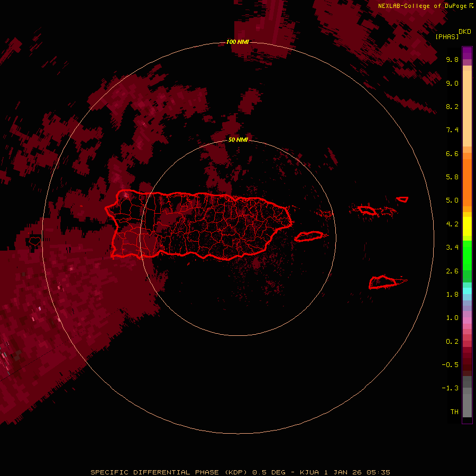Click the -1.3 scale value
Image resolution: width=476 pixels, height=476 pixels.
pos(450,388)
